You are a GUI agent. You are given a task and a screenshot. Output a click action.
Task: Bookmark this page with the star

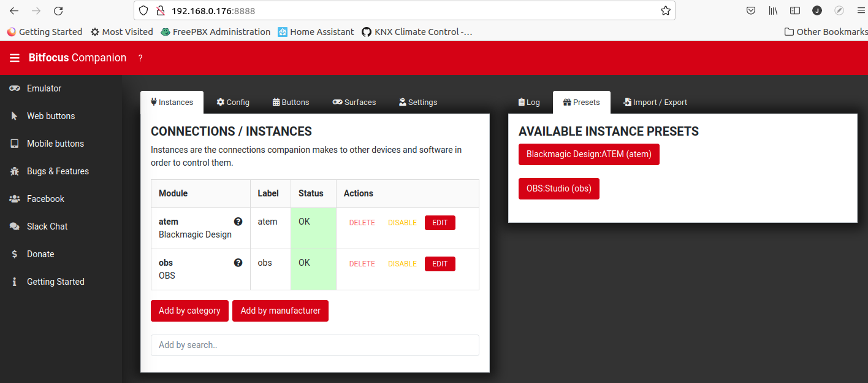[x=665, y=10]
